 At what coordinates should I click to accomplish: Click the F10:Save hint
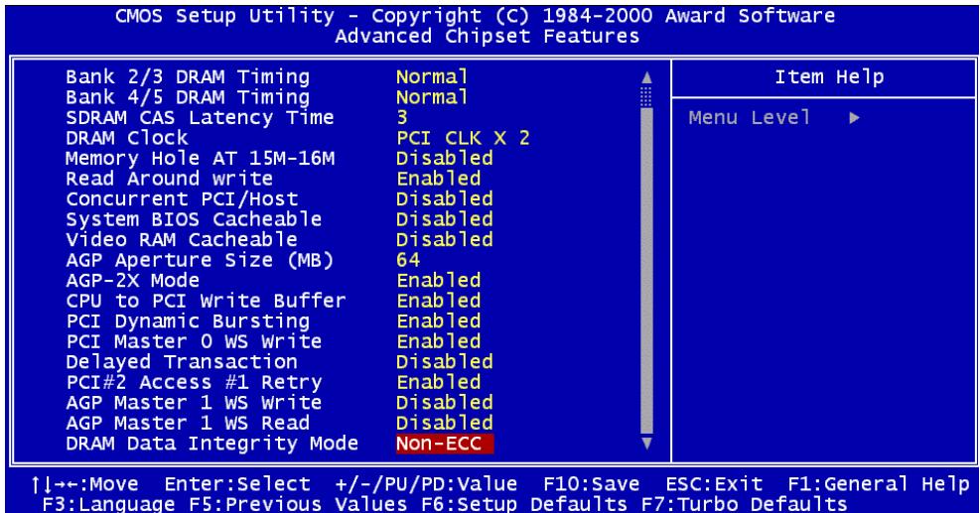click(x=591, y=484)
